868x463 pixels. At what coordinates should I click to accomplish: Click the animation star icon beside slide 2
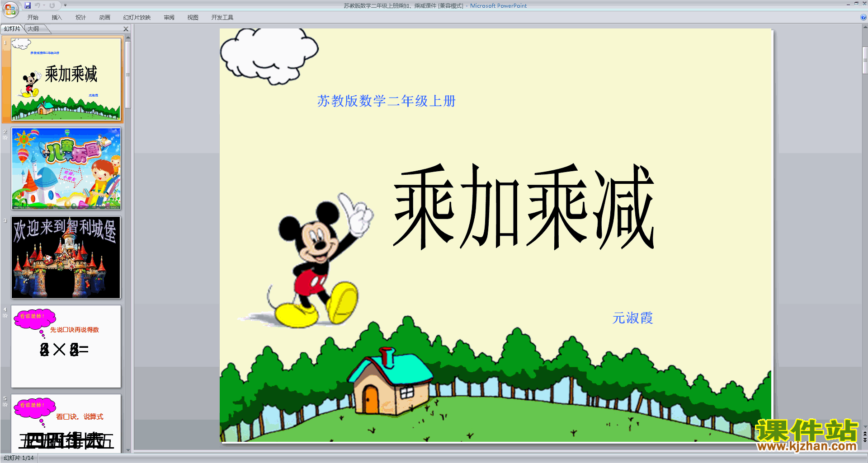coord(5,137)
